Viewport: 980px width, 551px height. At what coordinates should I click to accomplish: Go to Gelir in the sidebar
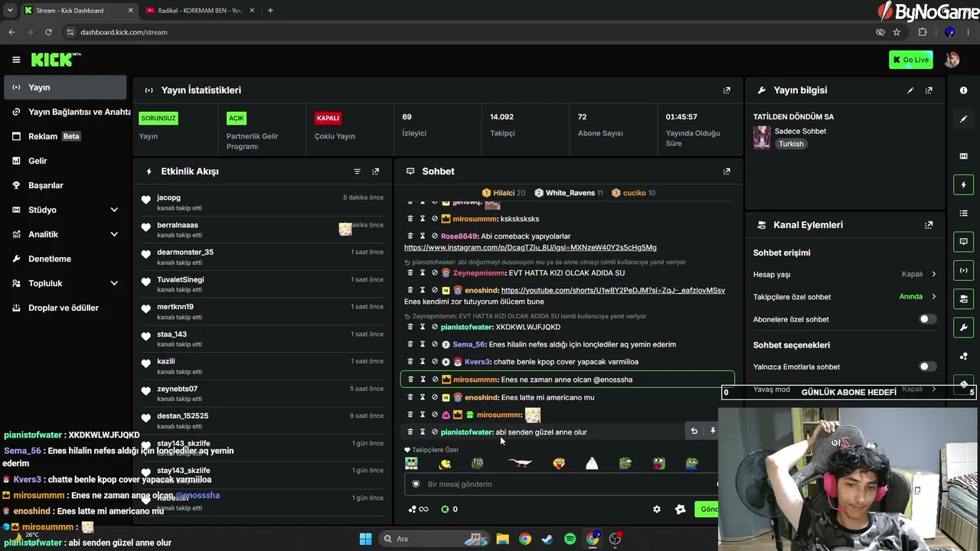point(65,161)
